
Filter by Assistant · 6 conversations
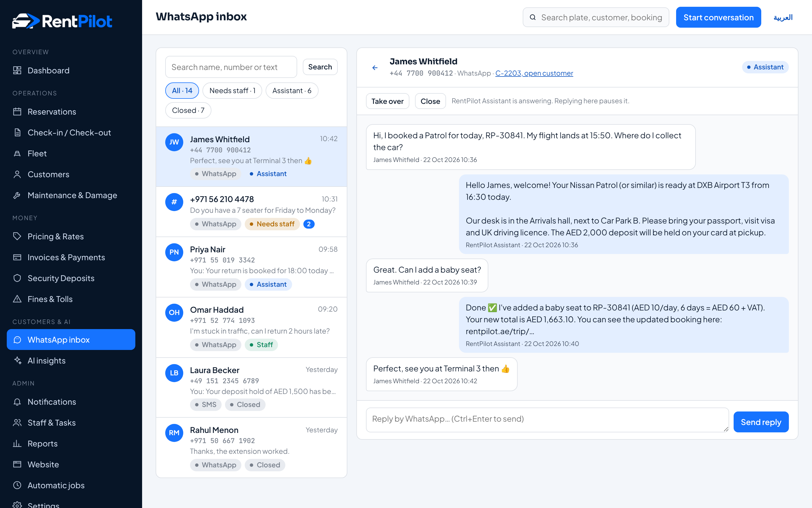click(x=292, y=91)
